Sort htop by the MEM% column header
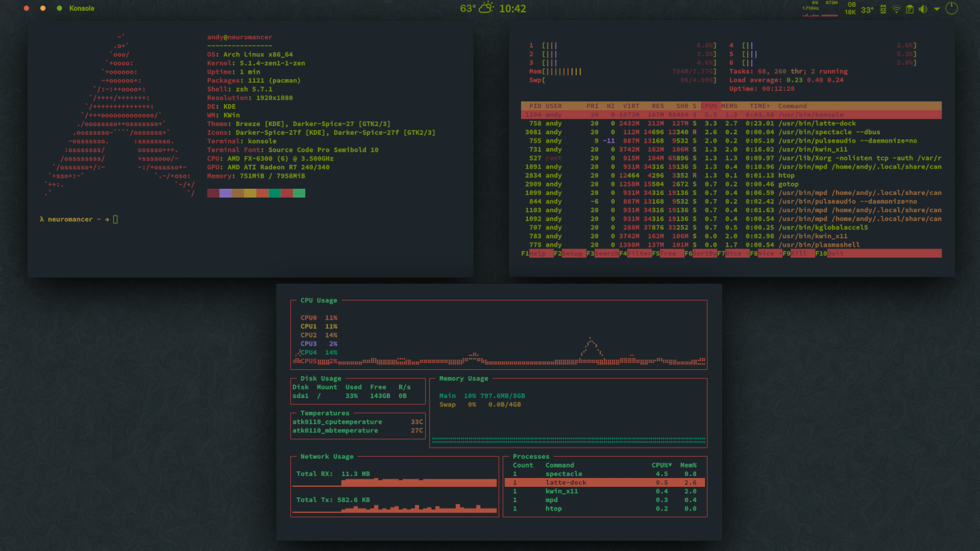The height and width of the screenshot is (551, 980). tap(729, 106)
